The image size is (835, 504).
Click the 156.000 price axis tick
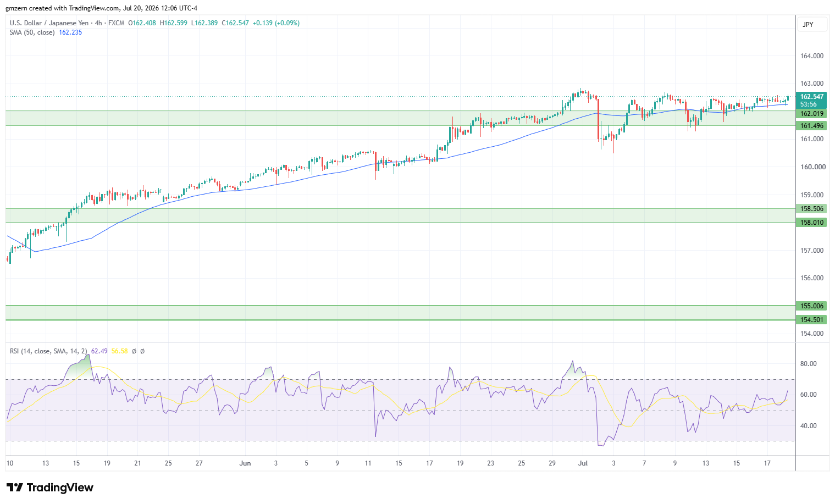point(811,278)
